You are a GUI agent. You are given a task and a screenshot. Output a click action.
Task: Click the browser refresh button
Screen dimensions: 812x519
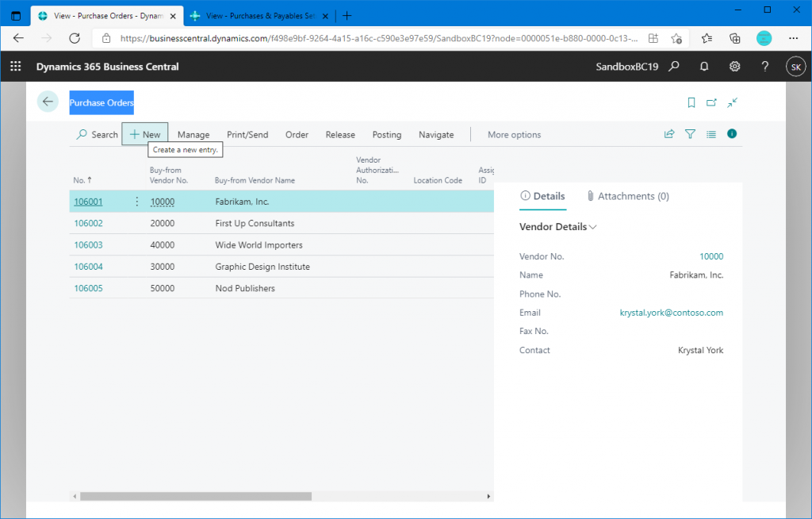tap(75, 38)
